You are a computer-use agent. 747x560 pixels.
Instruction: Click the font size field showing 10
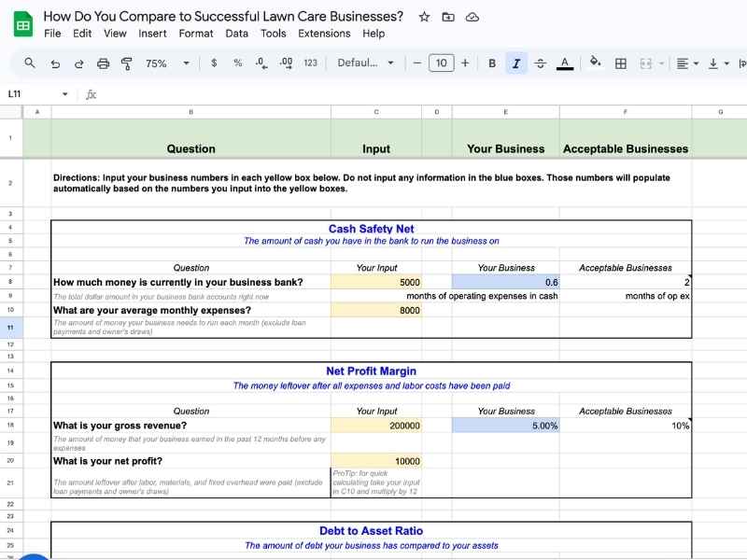[x=441, y=63]
